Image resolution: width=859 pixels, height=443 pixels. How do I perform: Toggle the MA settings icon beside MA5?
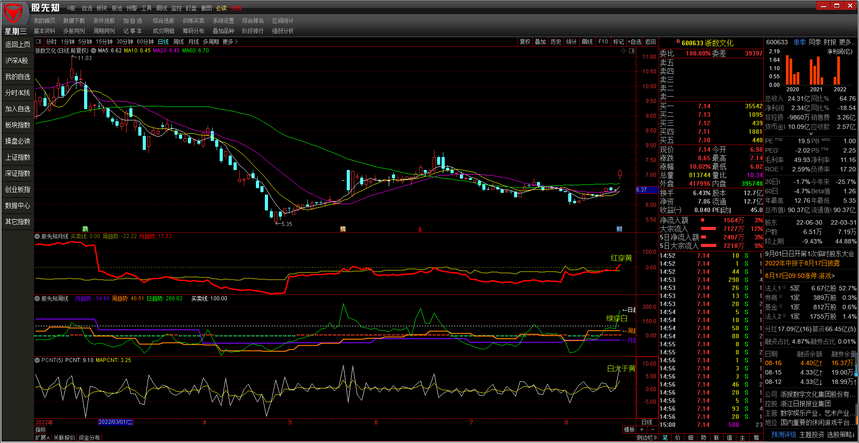(x=94, y=50)
